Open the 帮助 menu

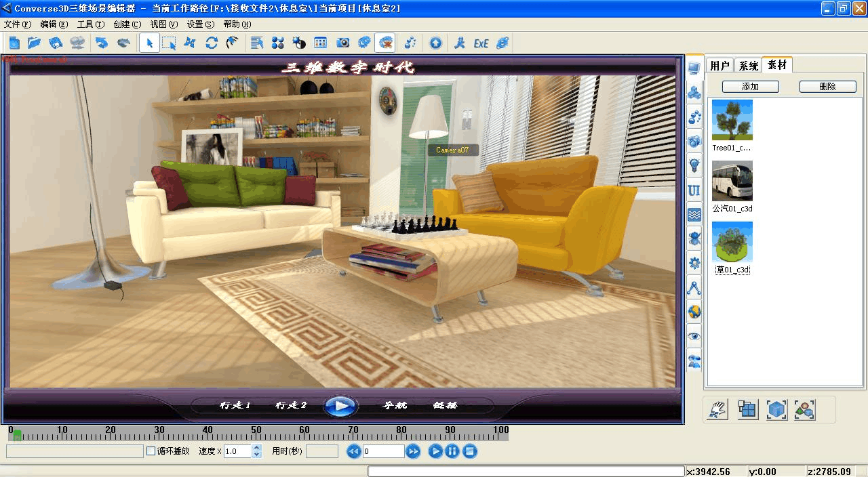coord(237,24)
